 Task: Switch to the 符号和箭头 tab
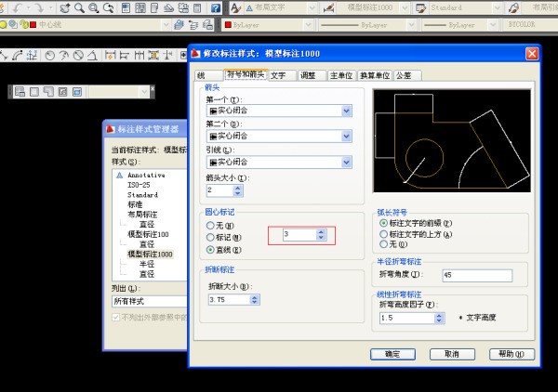[x=246, y=74]
